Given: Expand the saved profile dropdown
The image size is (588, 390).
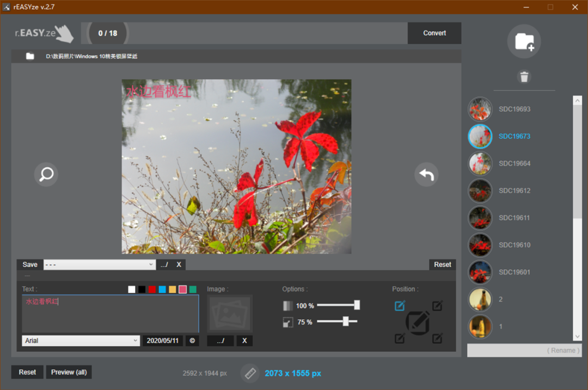Looking at the screenshot, I should click(x=100, y=265).
